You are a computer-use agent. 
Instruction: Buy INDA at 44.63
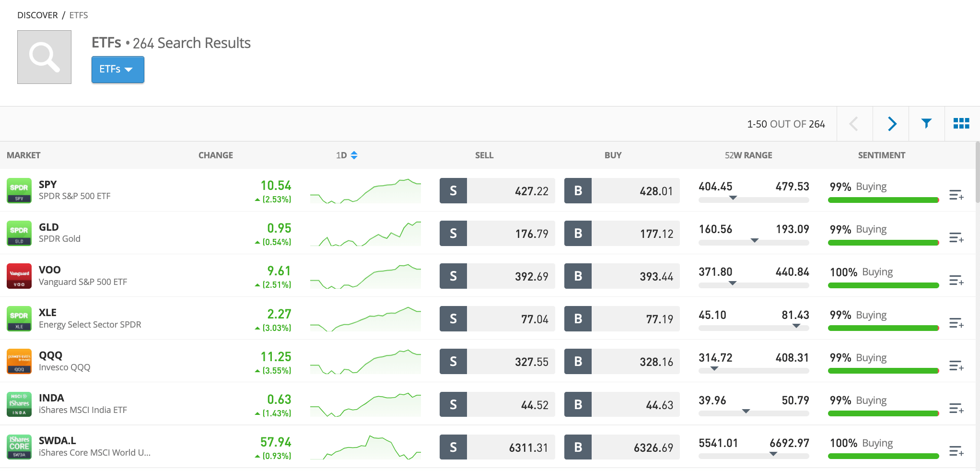click(x=622, y=404)
